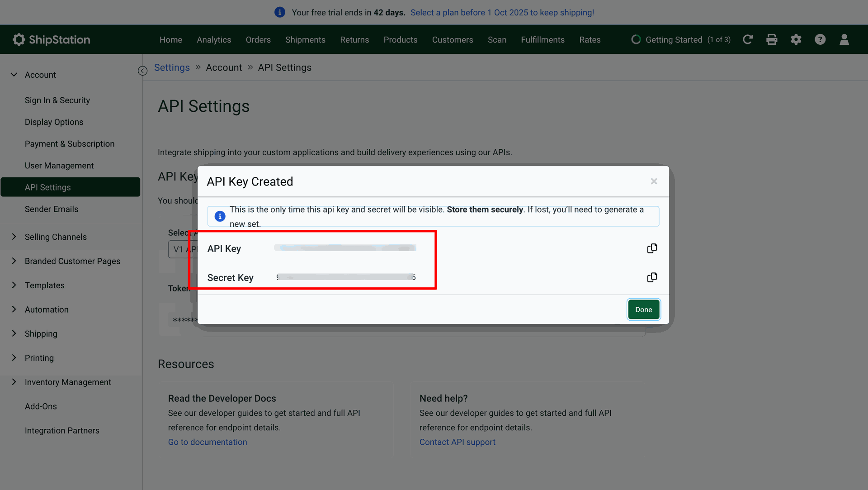Collapse the settings sidebar arrow
868x490 pixels.
coord(142,71)
